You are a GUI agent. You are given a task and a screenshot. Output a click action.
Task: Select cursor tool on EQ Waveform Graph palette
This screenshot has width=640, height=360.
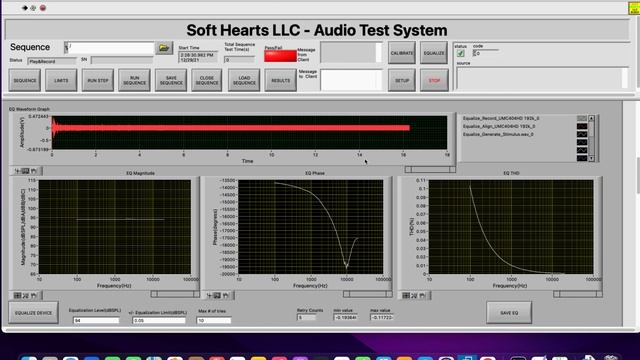coord(18,171)
